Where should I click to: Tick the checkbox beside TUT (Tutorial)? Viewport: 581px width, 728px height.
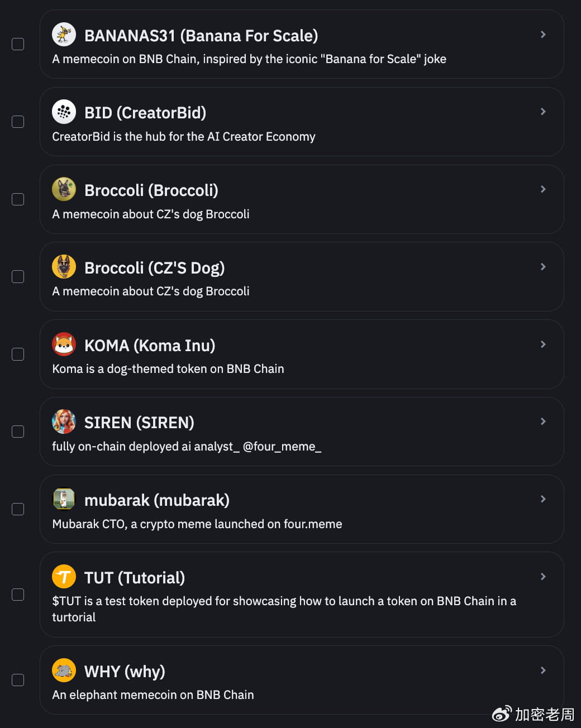click(x=18, y=595)
